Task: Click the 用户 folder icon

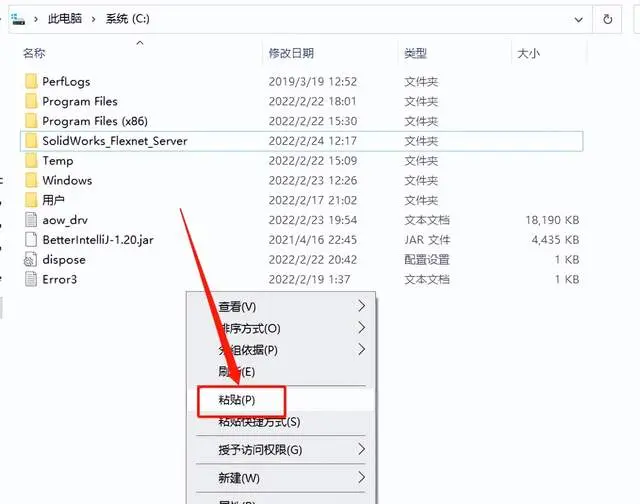Action: (31, 200)
